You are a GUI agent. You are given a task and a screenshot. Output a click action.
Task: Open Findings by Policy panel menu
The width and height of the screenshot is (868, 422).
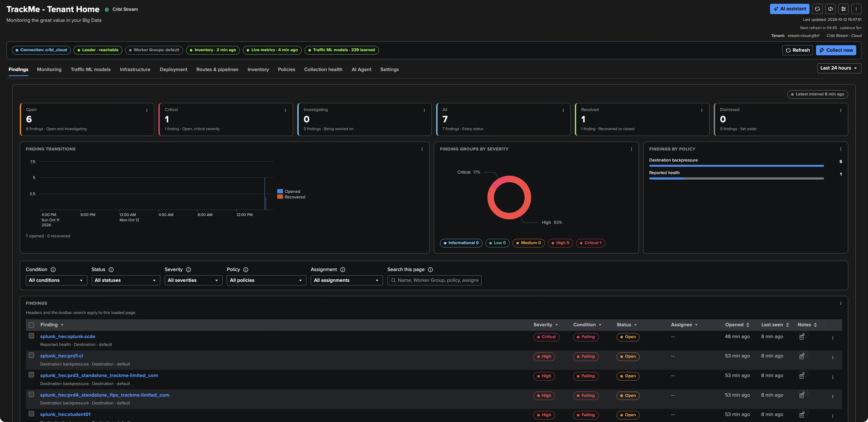point(841,149)
